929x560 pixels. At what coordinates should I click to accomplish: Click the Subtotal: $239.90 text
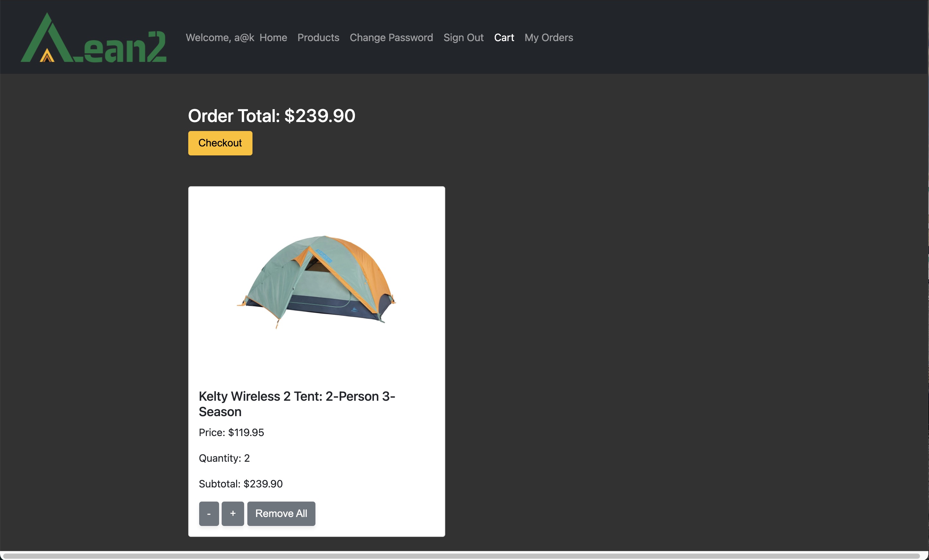(x=241, y=484)
